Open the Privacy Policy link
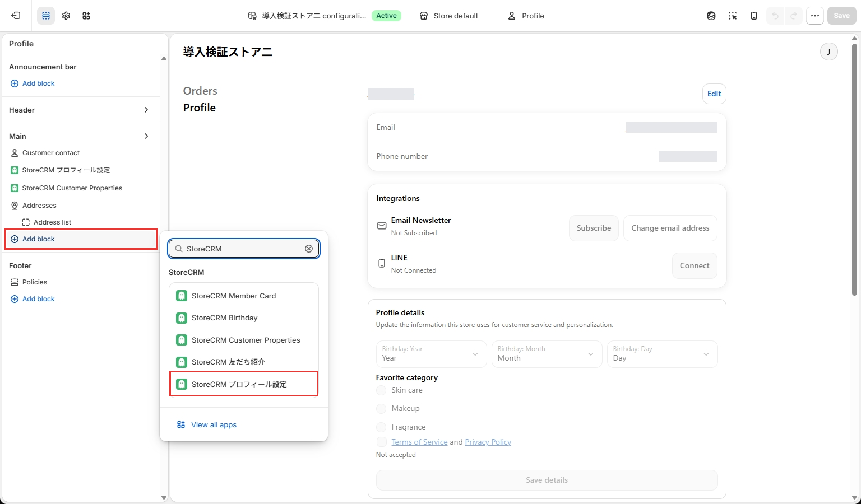Screen dimensions: 861x504 488,442
